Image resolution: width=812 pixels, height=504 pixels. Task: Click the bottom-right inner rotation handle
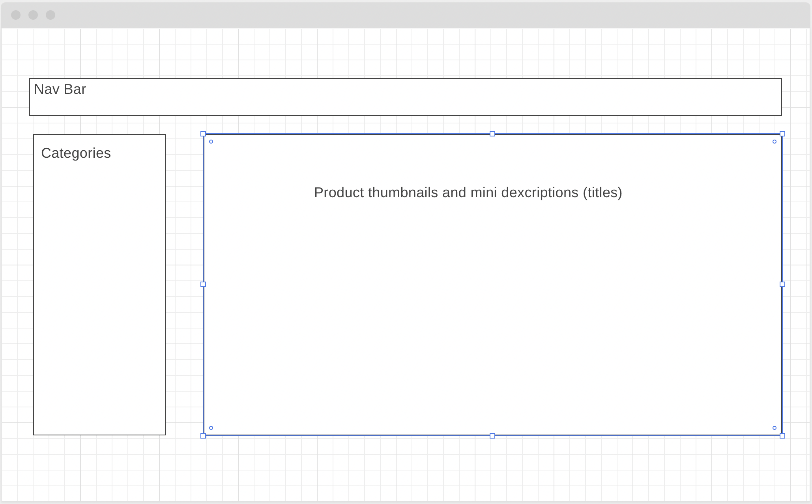click(774, 427)
